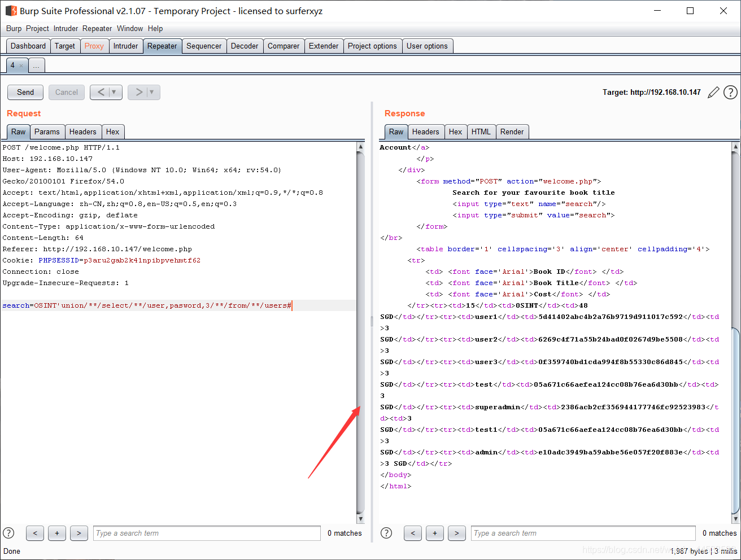
Task: Open the Repeater menu in menu bar
Action: [97, 28]
